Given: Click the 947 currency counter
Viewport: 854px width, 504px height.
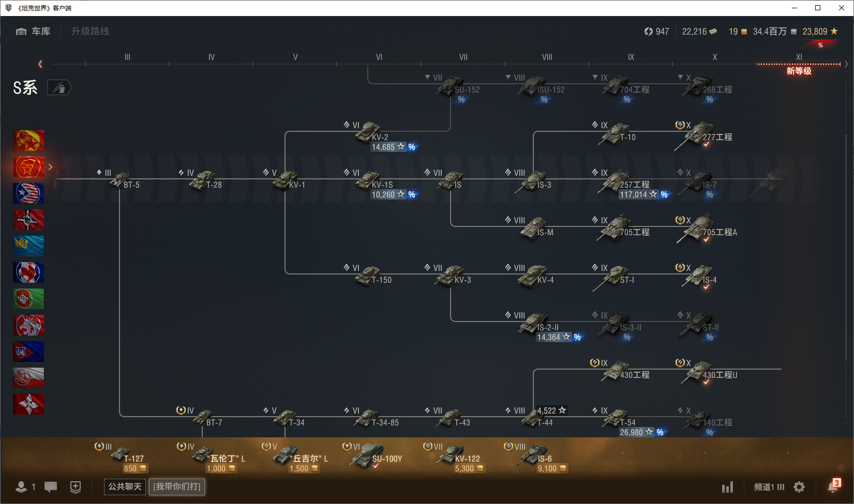Looking at the screenshot, I should click(x=656, y=32).
